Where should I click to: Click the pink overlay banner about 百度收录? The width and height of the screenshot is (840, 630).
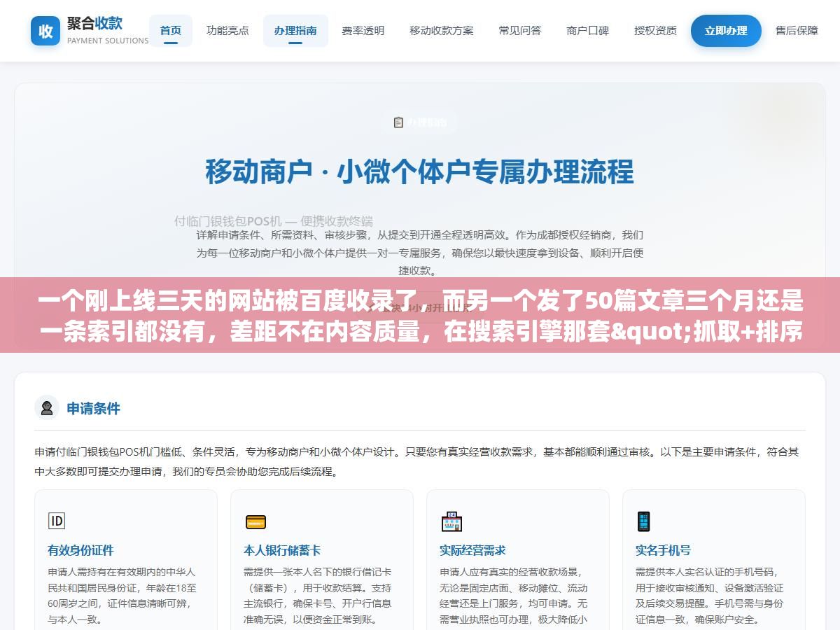click(420, 315)
